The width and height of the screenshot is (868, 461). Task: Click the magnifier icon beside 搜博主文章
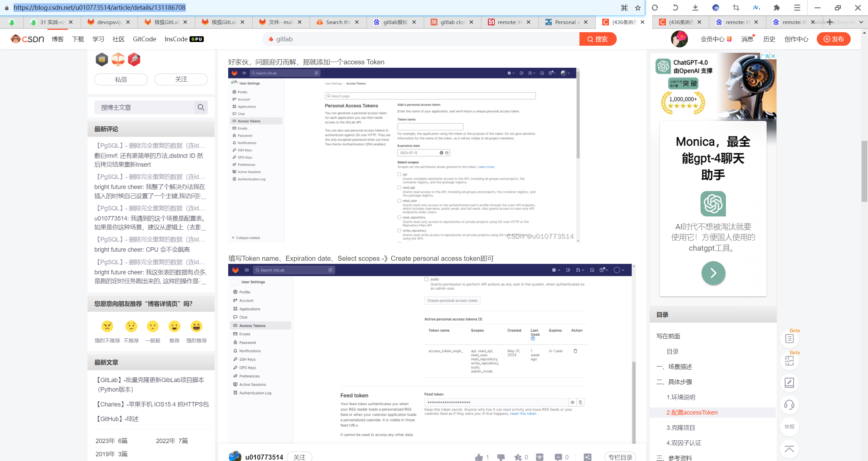click(x=201, y=107)
